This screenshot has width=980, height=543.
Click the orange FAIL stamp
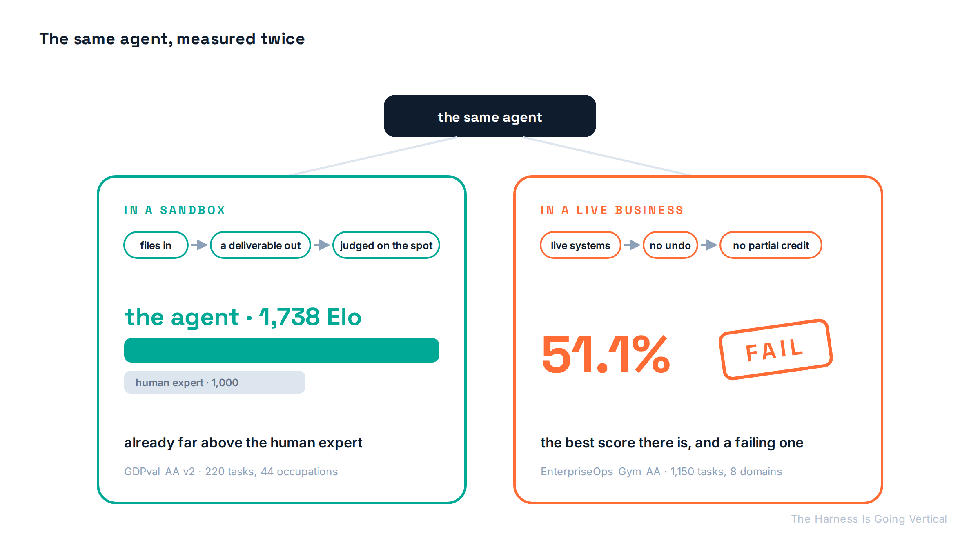(x=775, y=349)
